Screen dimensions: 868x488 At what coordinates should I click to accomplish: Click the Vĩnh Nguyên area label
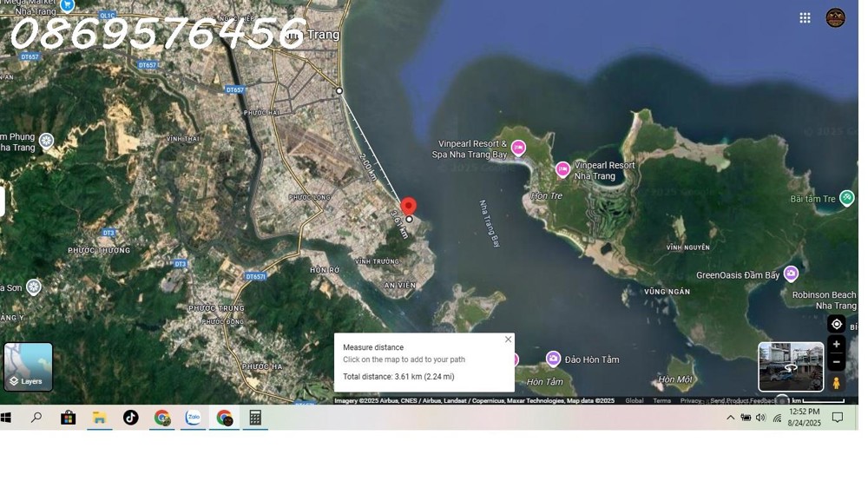(x=687, y=247)
